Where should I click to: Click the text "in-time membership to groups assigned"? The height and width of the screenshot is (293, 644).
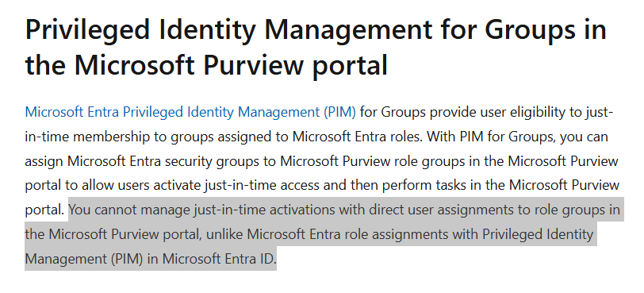[x=148, y=137]
